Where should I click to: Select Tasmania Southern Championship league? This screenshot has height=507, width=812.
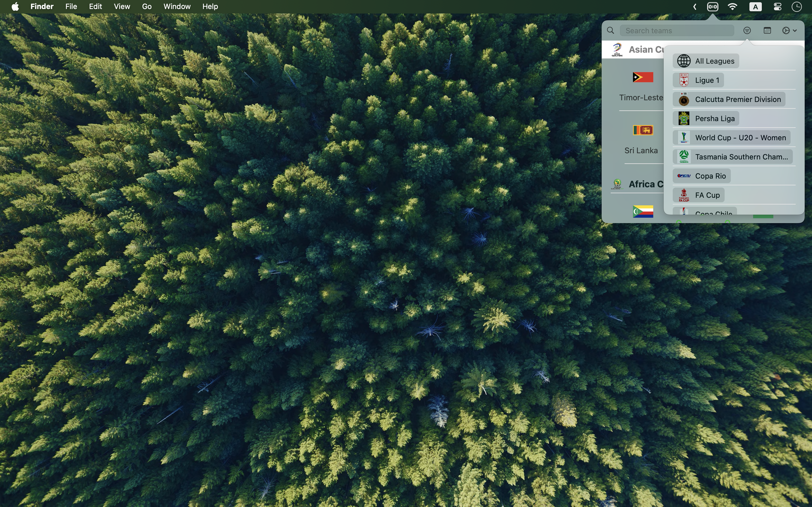point(732,157)
